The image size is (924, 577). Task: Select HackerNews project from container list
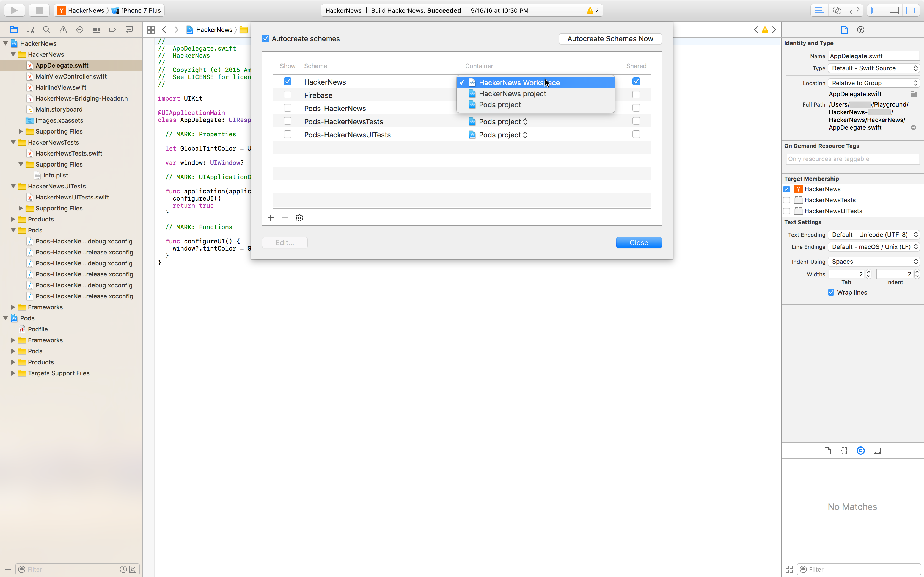512,94
